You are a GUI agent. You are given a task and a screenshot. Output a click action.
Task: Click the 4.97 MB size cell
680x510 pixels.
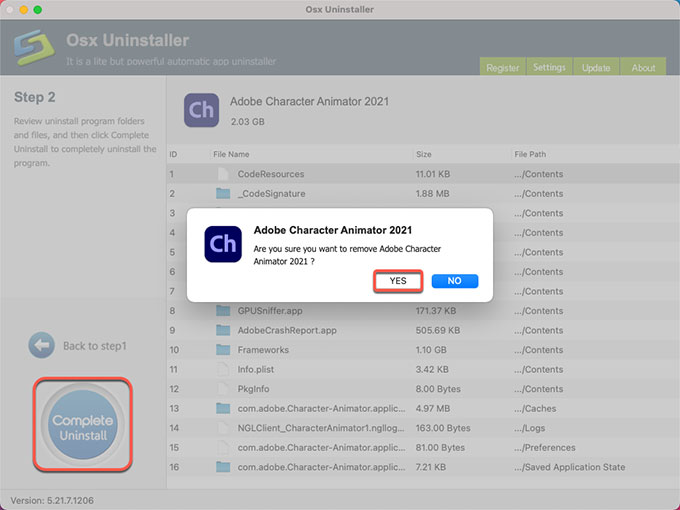click(x=433, y=408)
